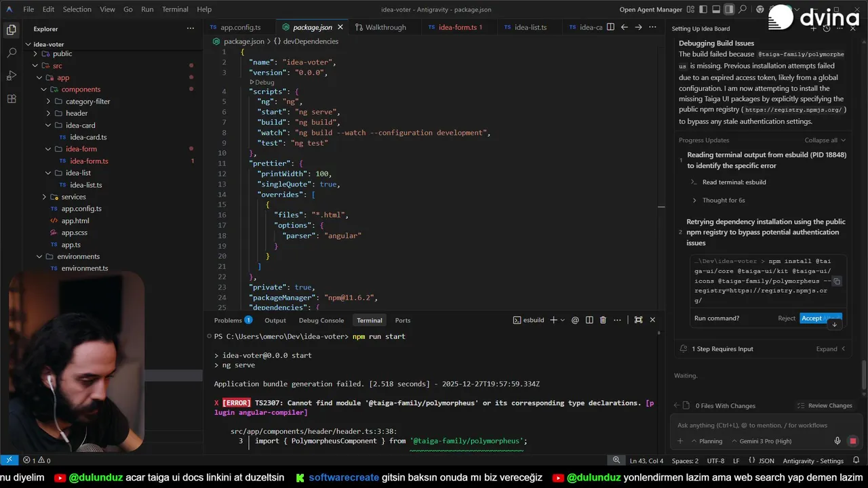868x488 pixels.
Task: Click the remote window indicator in status bar
Action: point(9,461)
